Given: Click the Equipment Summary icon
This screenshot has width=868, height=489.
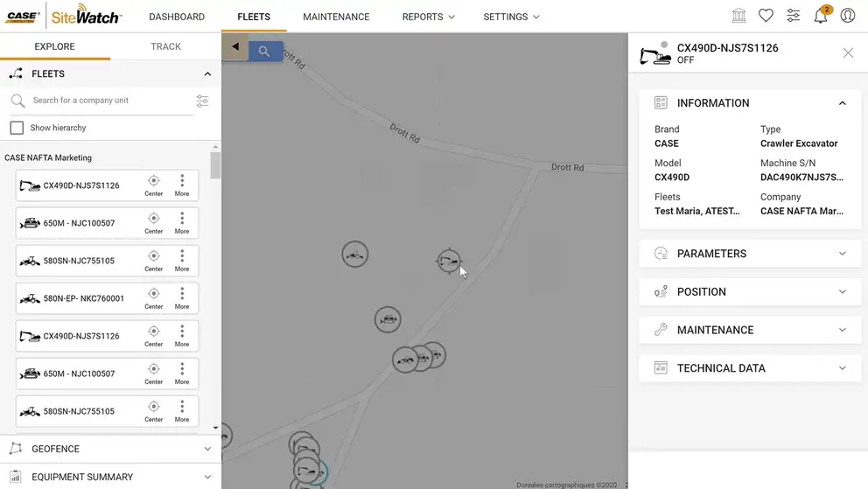Looking at the screenshot, I should tap(16, 477).
